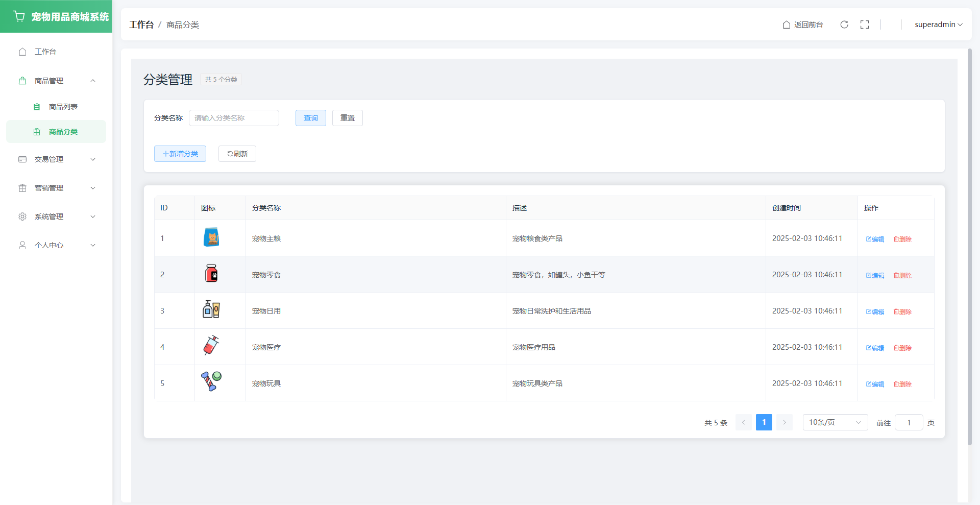Click the pet snack jar icon
This screenshot has width=980, height=505.
click(x=211, y=274)
